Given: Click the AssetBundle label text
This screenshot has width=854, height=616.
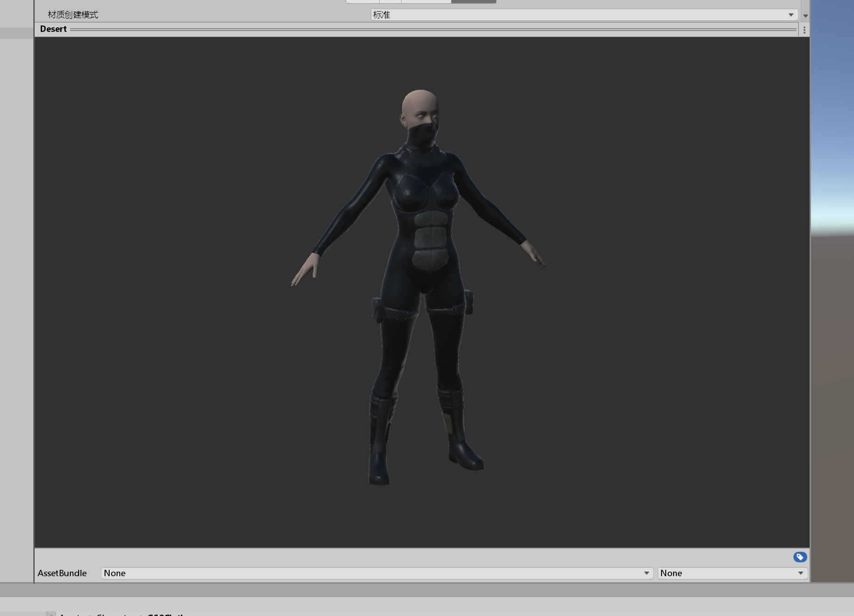Looking at the screenshot, I should [62, 573].
